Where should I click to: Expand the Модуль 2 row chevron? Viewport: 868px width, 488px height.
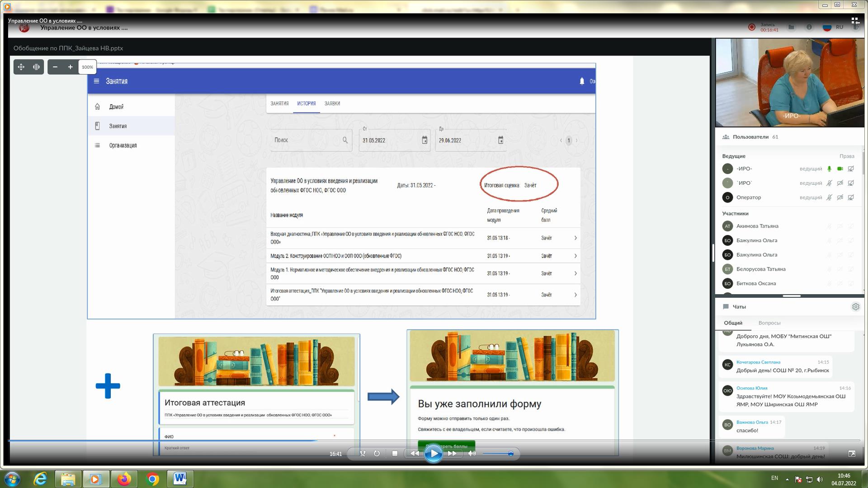pos(576,256)
